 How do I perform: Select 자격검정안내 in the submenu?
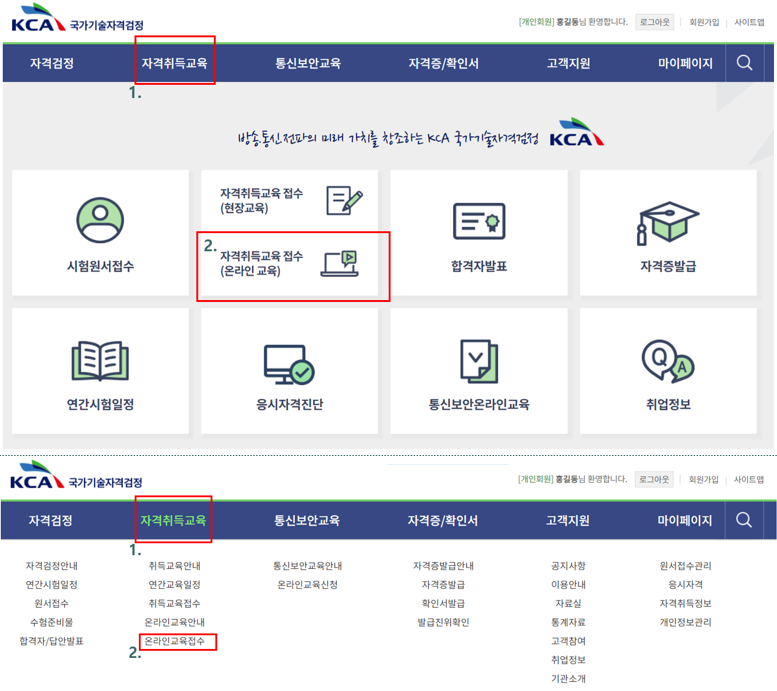52,566
